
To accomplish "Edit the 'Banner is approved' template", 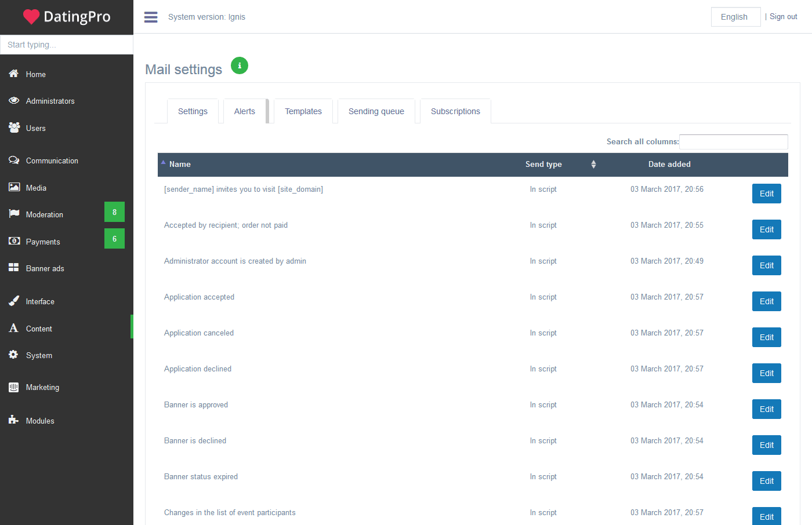I will [767, 409].
